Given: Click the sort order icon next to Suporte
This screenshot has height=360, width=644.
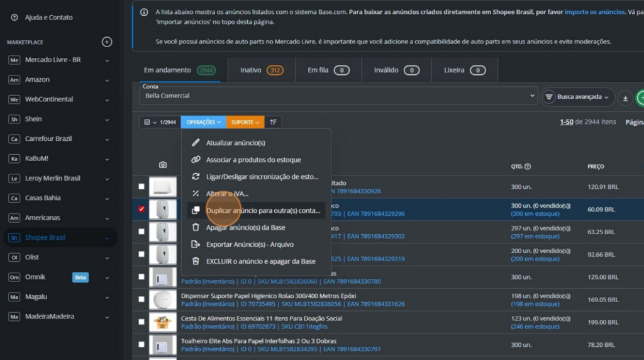Looking at the screenshot, I should click(273, 122).
